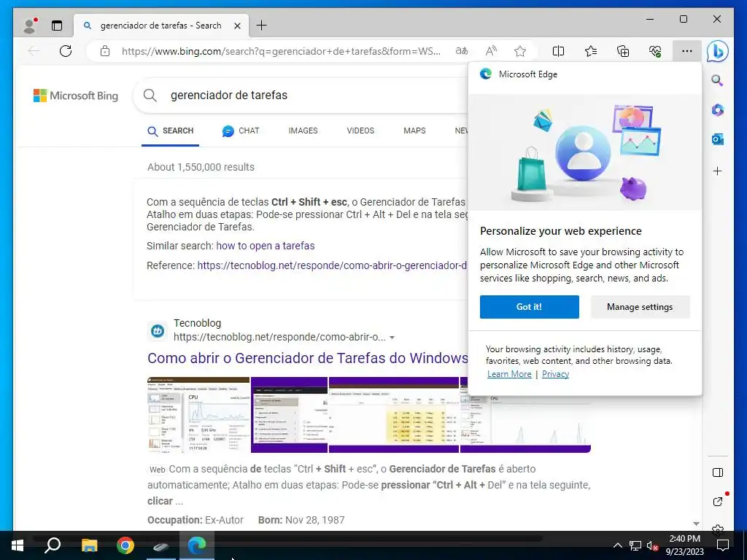The height and width of the screenshot is (560, 747).
Task: Click the translate page icon
Action: point(462,51)
